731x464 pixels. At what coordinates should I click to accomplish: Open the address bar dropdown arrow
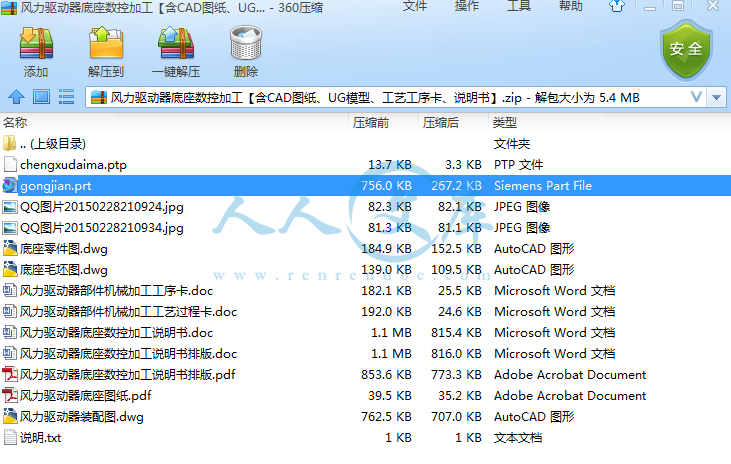tap(717, 97)
